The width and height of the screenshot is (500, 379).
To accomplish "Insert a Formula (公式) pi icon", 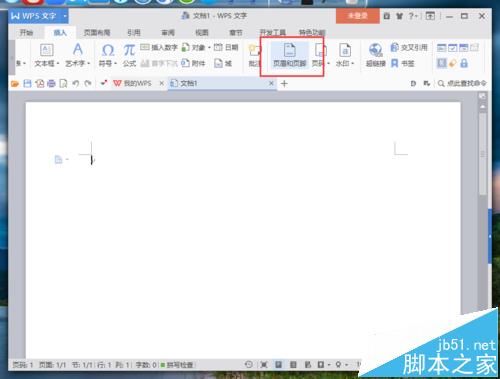I will 129,55.
